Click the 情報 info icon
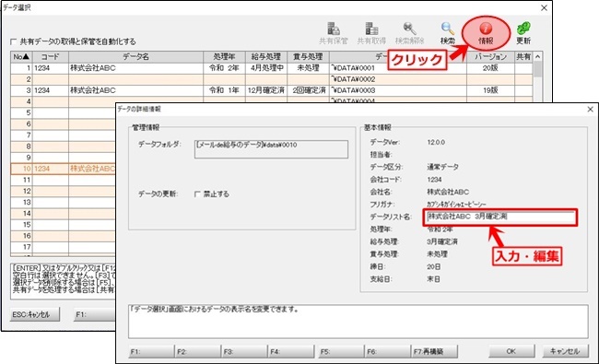Screen dimensions: 599x364 [x=486, y=33]
